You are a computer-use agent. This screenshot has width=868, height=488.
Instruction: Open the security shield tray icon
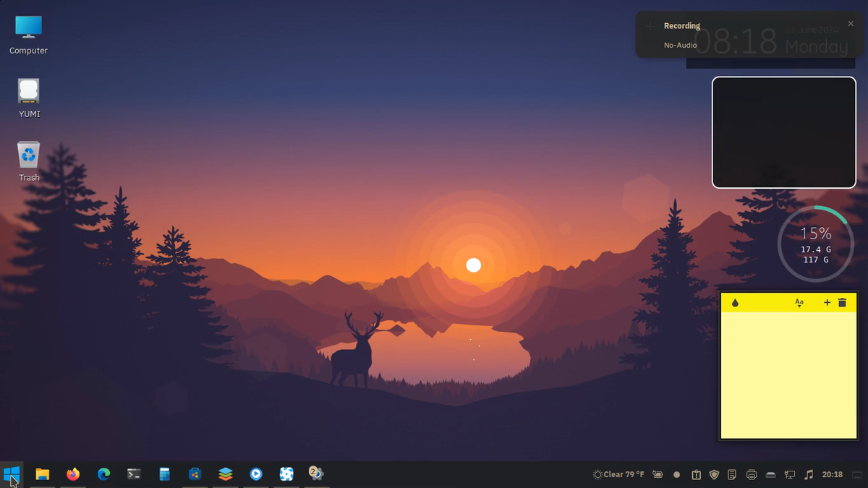point(715,474)
